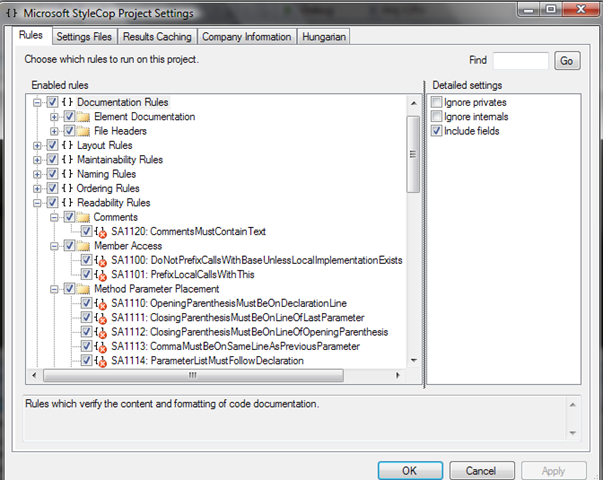Switch to the Hungarian tab

[324, 37]
